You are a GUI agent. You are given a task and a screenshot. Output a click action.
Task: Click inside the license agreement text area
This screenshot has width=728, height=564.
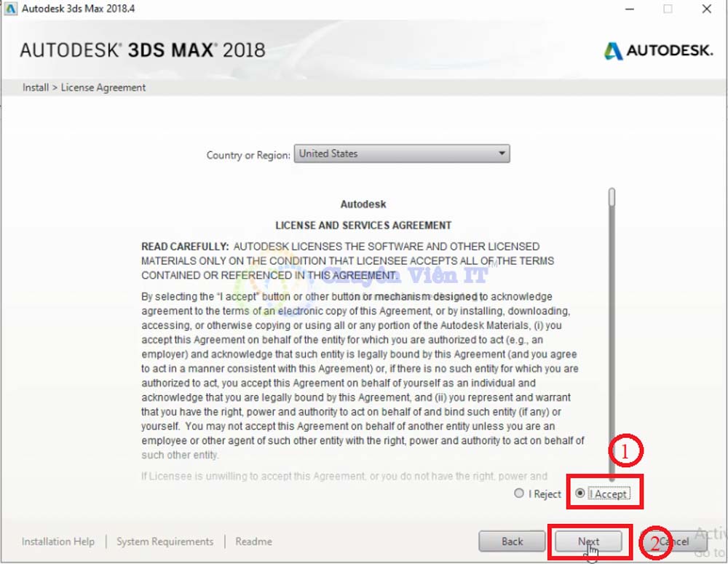tap(364, 342)
